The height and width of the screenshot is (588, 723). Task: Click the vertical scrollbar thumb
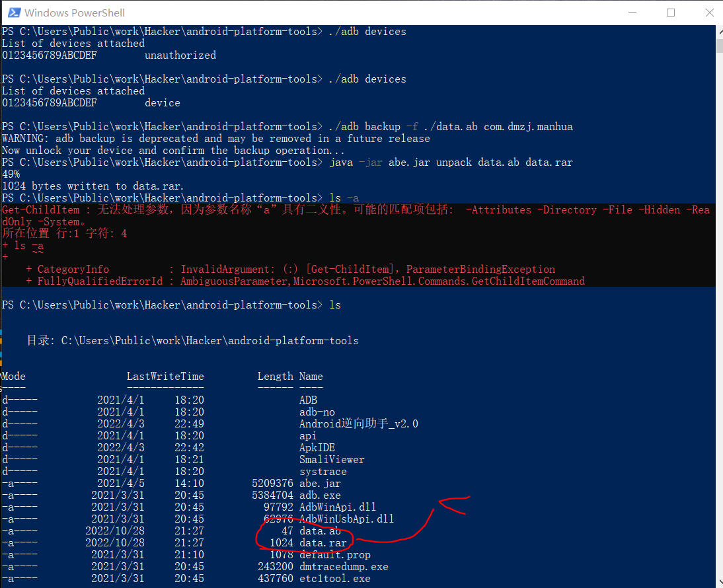click(718, 45)
